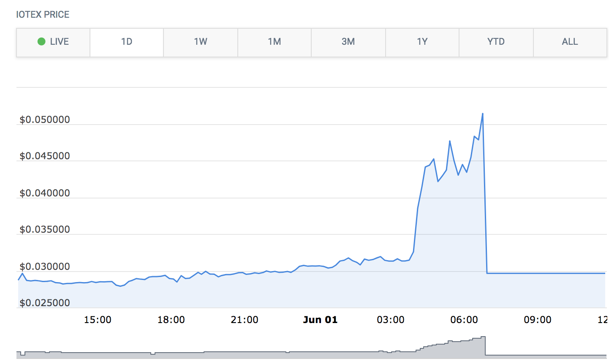Viewport: 609px width, 364px height.
Task: Click the $0.045000 axis label
Action: click(45, 156)
